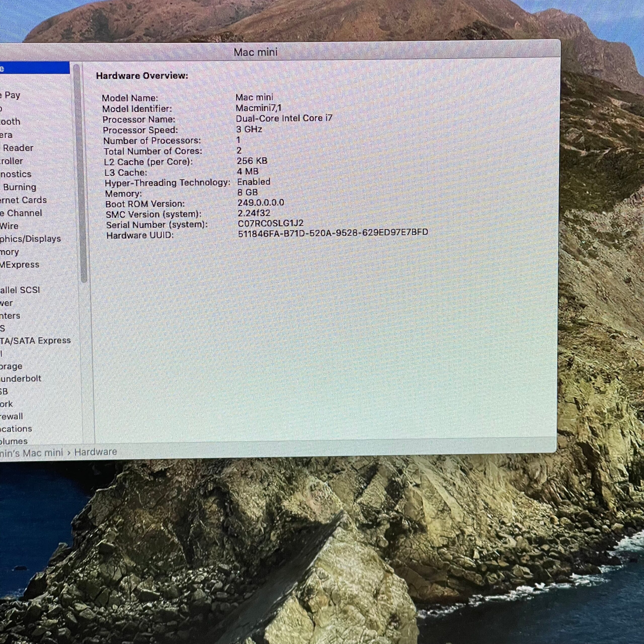Viewport: 644px width, 644px height.
Task: Open the Parallel SCSI sidebar entry
Action: pyautogui.click(x=20, y=290)
